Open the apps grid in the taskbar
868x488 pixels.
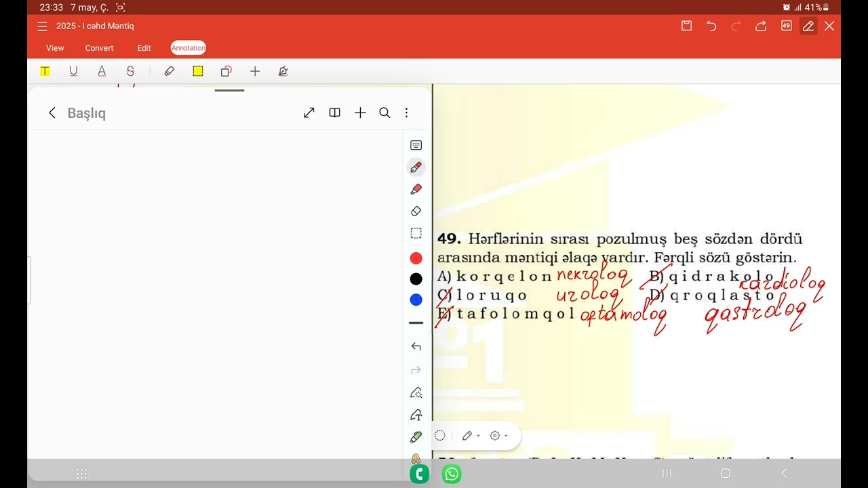pos(81,474)
